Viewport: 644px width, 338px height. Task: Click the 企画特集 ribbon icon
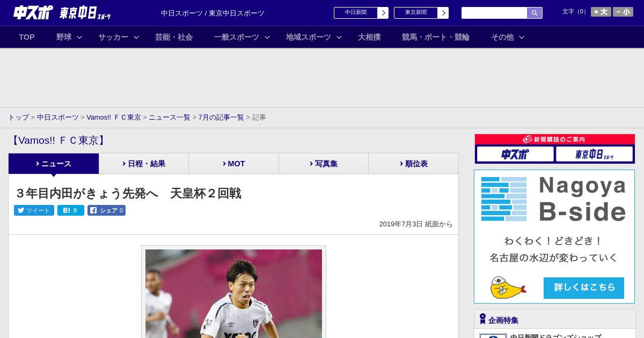tap(482, 319)
